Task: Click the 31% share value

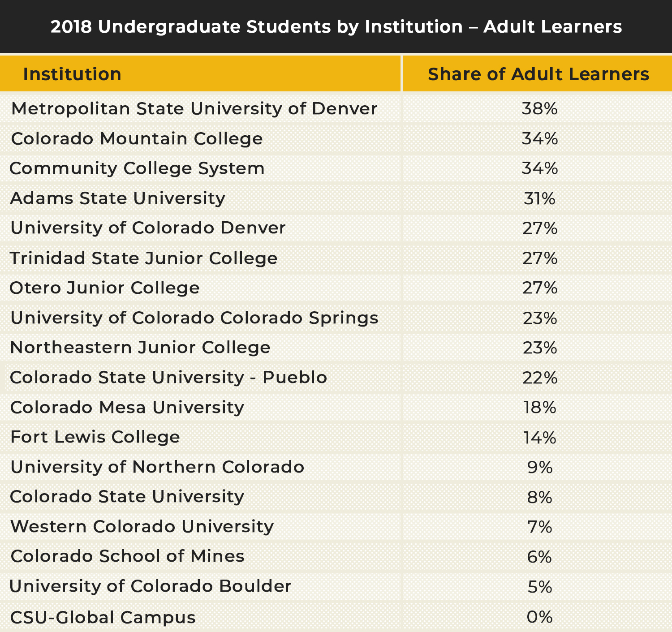Action: 540,198
